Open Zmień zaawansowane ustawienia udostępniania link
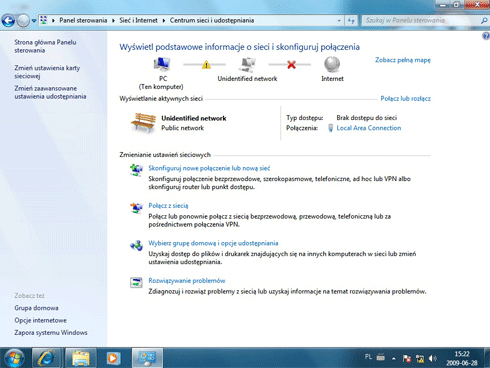The image size is (490, 368). [x=50, y=92]
